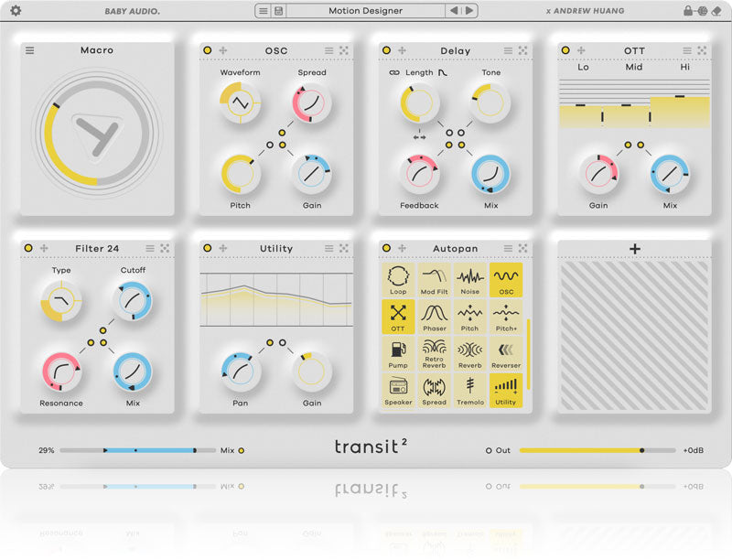Click the OSC Waveform selector knob
Image resolution: width=732 pixels, height=560 pixels.
coord(240,102)
